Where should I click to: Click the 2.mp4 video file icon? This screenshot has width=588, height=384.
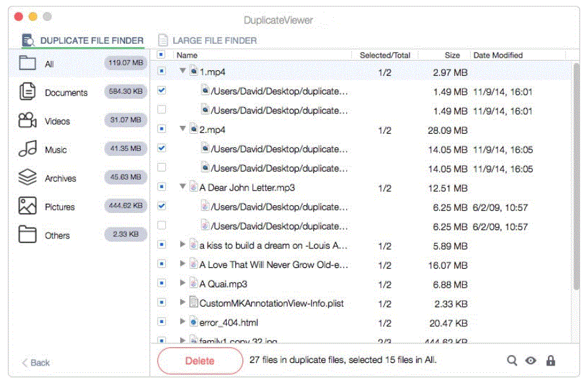tap(193, 128)
